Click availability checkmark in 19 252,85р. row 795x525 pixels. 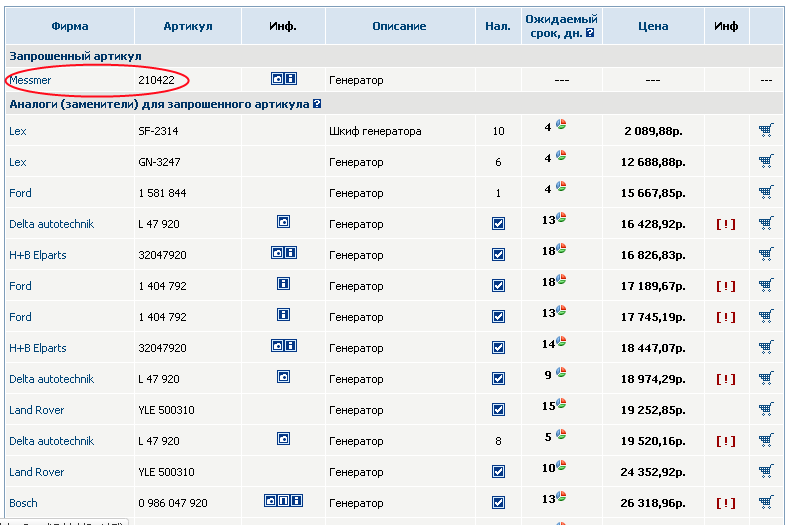point(498,410)
